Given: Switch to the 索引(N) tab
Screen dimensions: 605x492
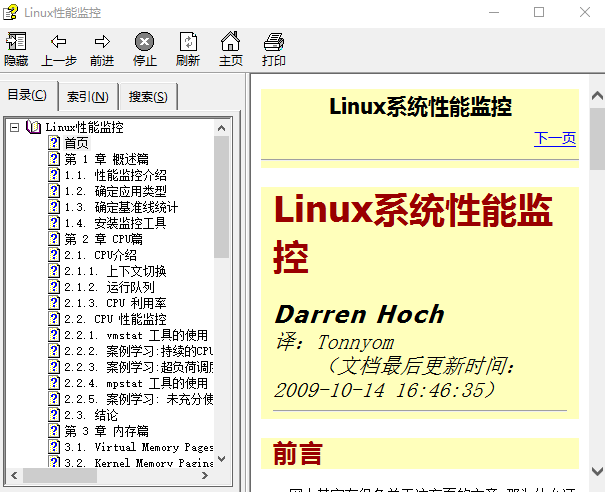Looking at the screenshot, I should [x=88, y=97].
